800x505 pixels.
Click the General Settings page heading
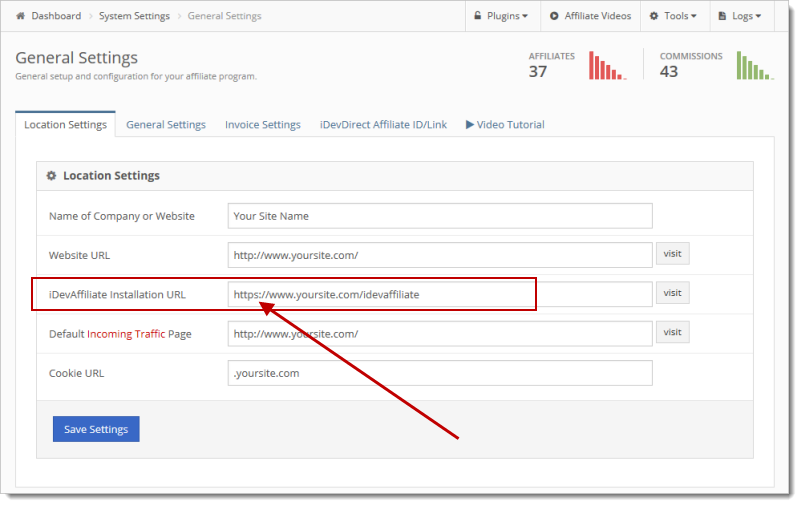(77, 58)
